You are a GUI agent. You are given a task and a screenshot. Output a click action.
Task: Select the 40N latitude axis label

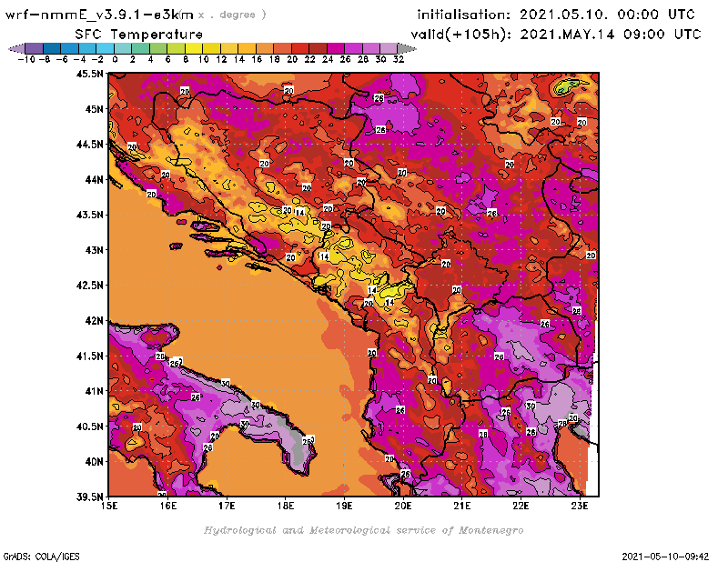point(95,462)
